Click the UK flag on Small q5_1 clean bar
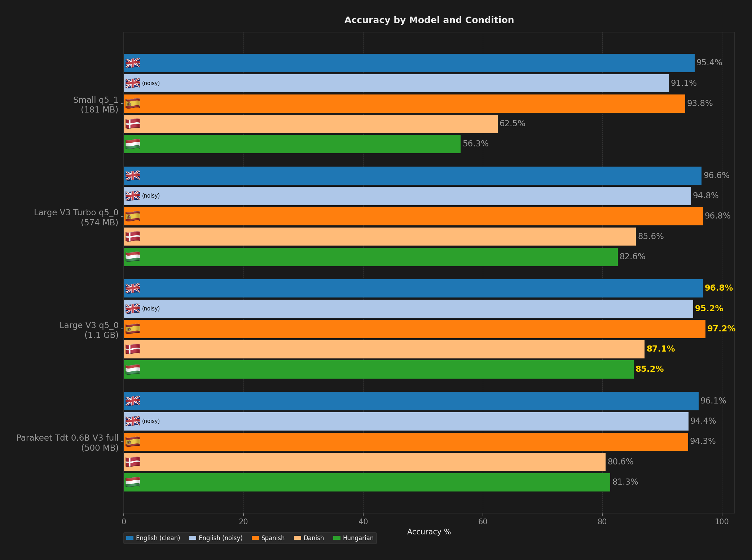This screenshot has width=752, height=560. (x=133, y=63)
